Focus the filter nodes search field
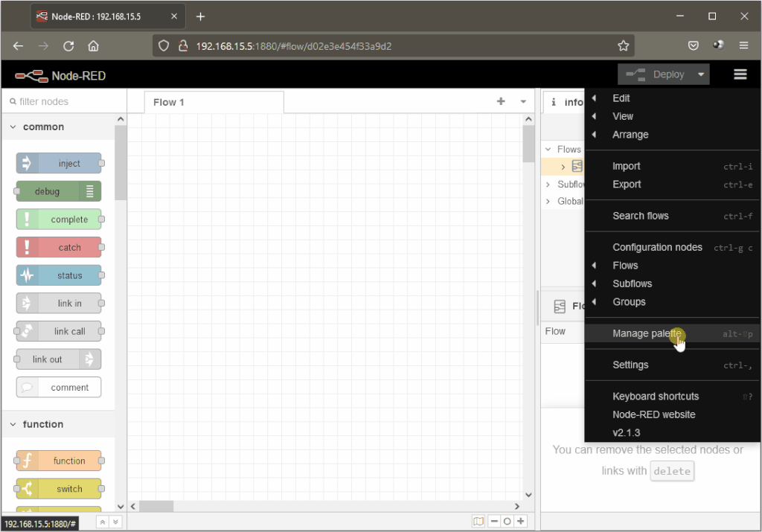762x532 pixels. [65, 101]
